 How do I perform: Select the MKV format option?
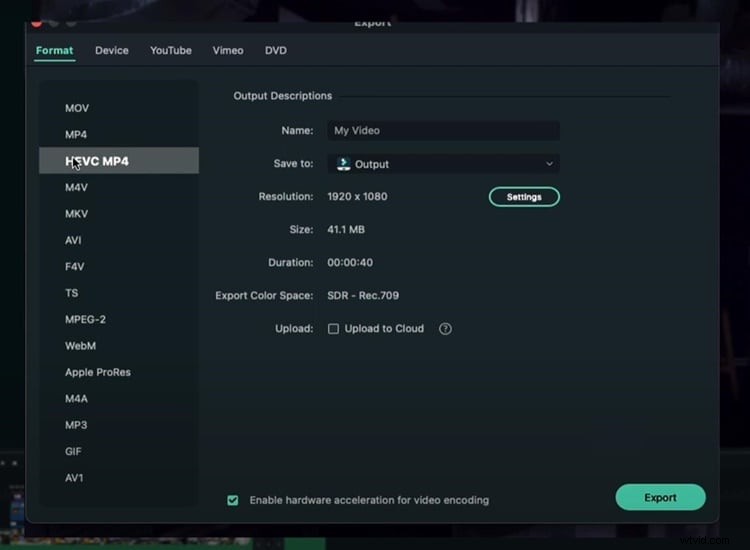(76, 214)
